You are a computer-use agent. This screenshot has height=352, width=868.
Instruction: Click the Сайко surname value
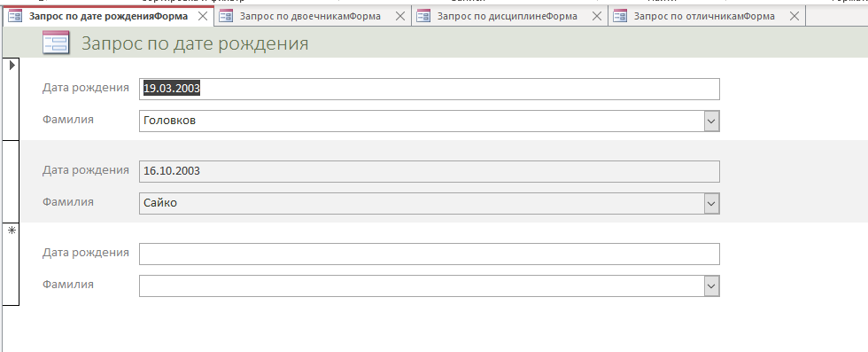click(160, 203)
